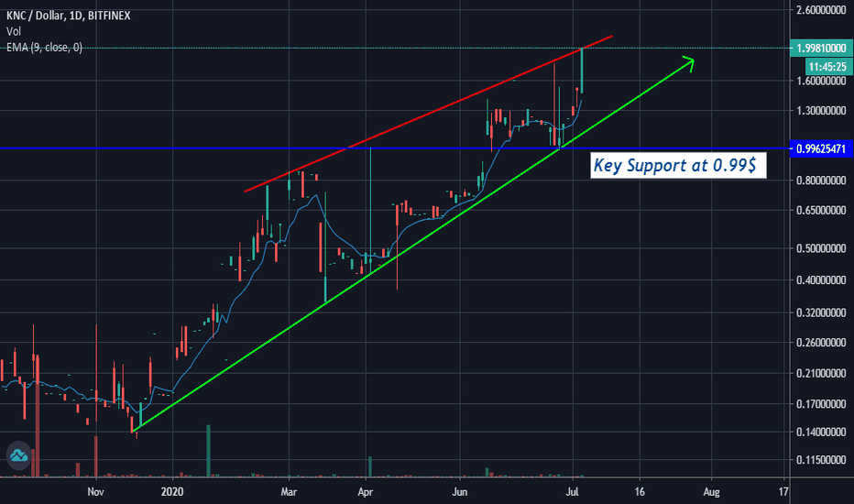Click the 1.30000000 price axis label

[821, 111]
